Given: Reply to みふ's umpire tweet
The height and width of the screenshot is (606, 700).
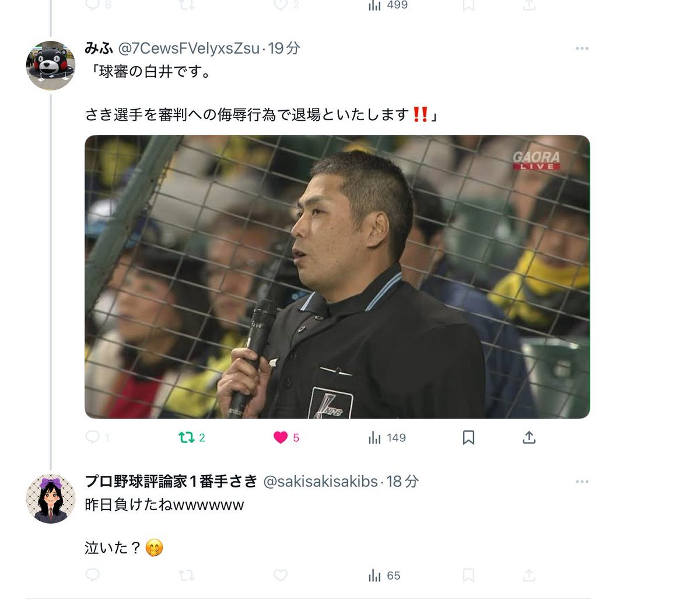Looking at the screenshot, I should pos(97,437).
